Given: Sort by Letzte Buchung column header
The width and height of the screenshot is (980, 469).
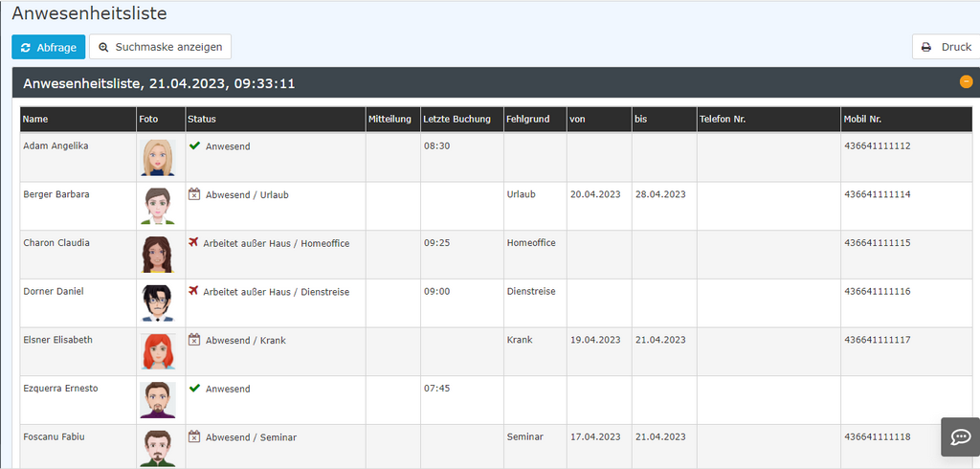Looking at the screenshot, I should [457, 120].
